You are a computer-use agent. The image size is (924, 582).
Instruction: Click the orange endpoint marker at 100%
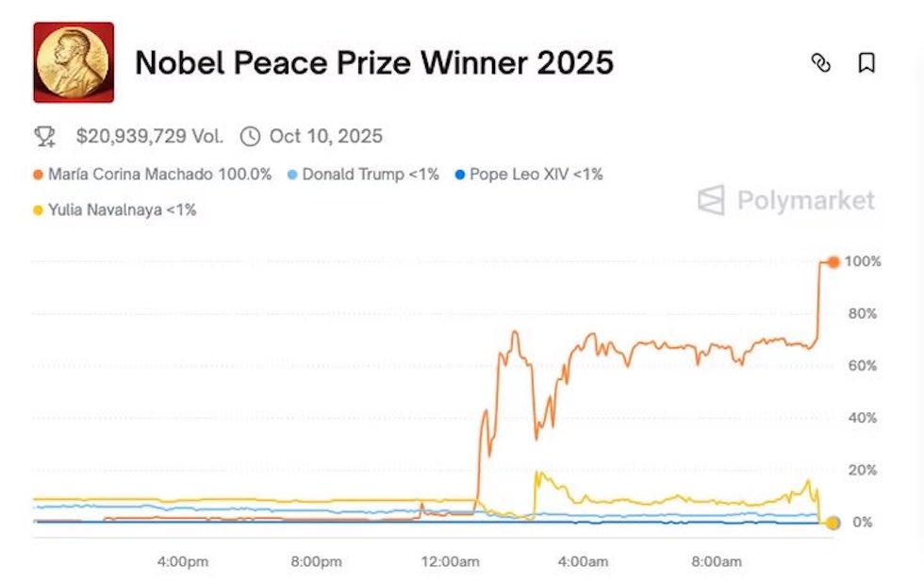click(x=833, y=263)
